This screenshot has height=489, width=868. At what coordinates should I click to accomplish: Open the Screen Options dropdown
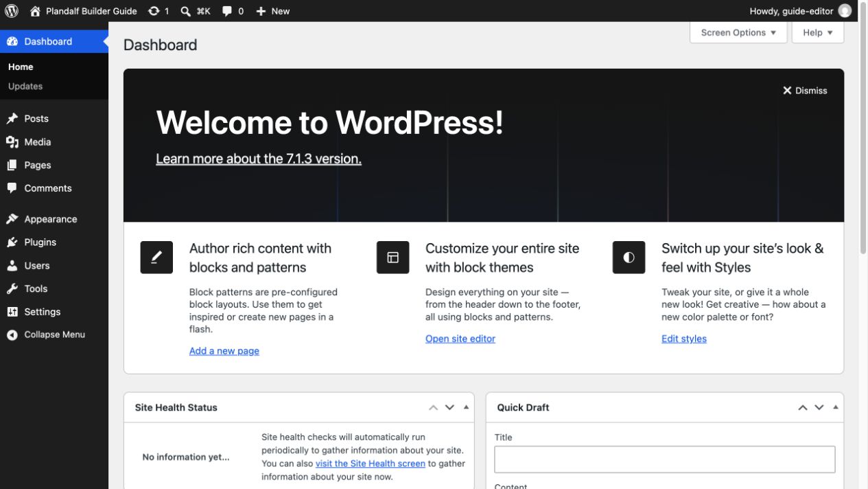pos(738,32)
